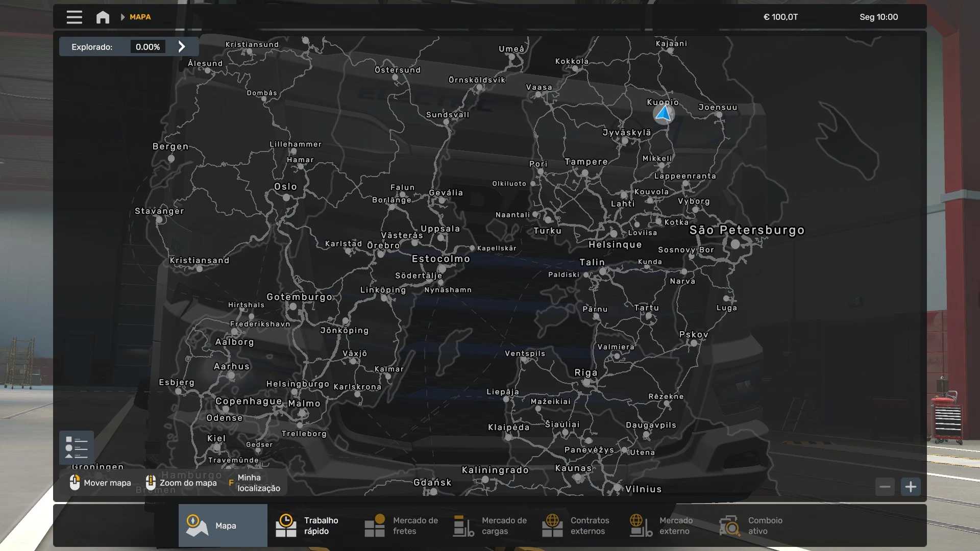This screenshot has height=551, width=980.
Task: Open the Comboio ativo tab
Action: (756, 525)
